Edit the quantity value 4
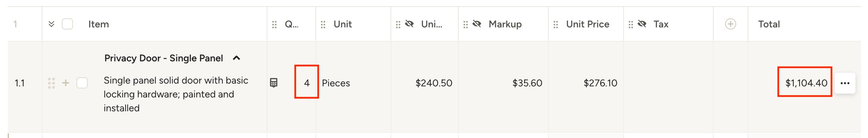The width and height of the screenshot is (868, 138). coord(306,83)
